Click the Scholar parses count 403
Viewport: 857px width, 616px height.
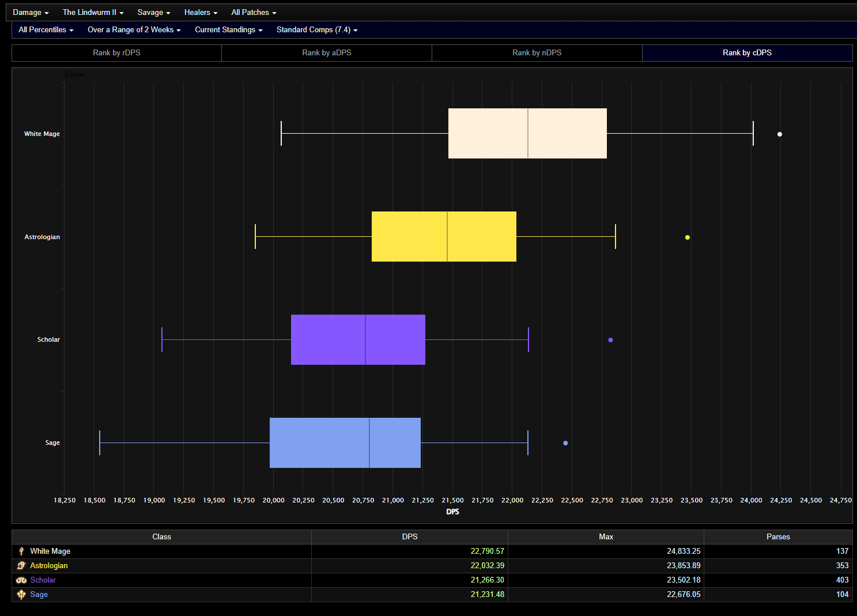pyautogui.click(x=843, y=580)
